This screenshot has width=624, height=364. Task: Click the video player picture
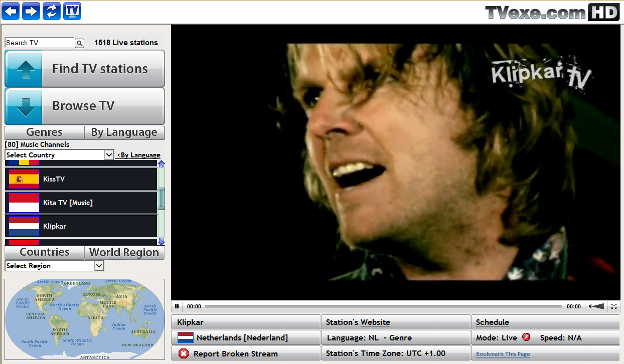point(396,163)
